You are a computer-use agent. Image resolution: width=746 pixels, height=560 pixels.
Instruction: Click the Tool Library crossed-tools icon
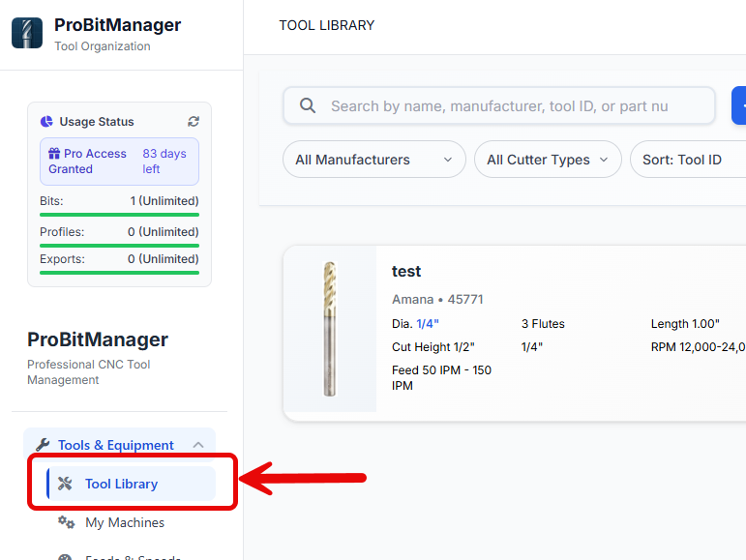[65, 484]
